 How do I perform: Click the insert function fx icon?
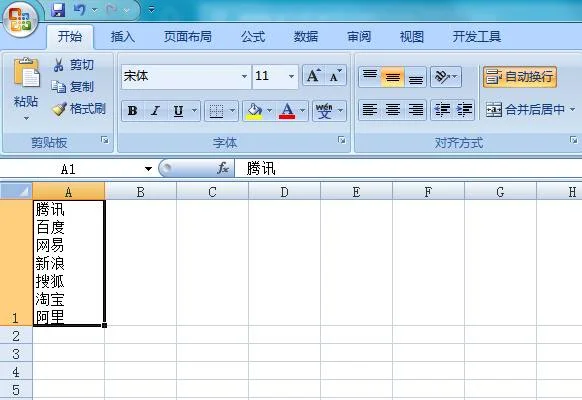[x=223, y=168]
